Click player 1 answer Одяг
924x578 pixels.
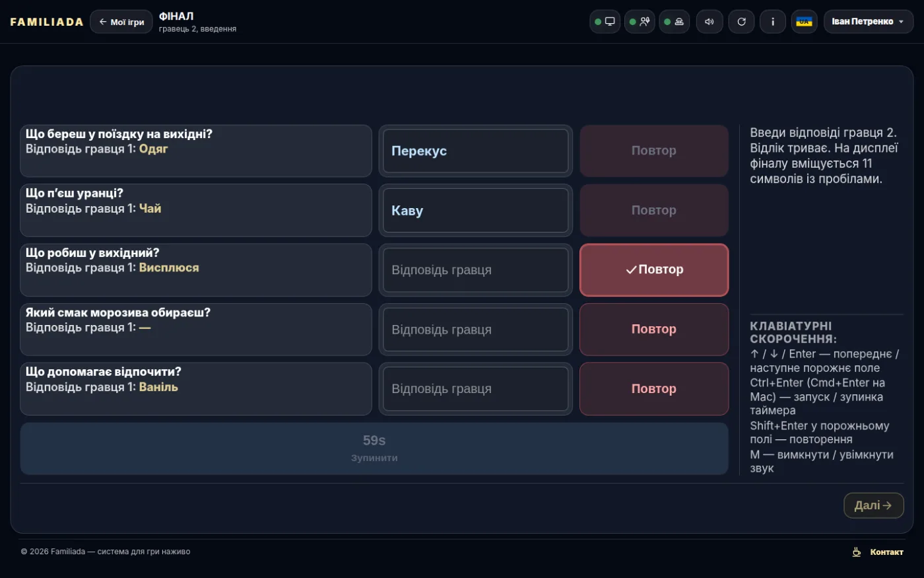tap(153, 149)
